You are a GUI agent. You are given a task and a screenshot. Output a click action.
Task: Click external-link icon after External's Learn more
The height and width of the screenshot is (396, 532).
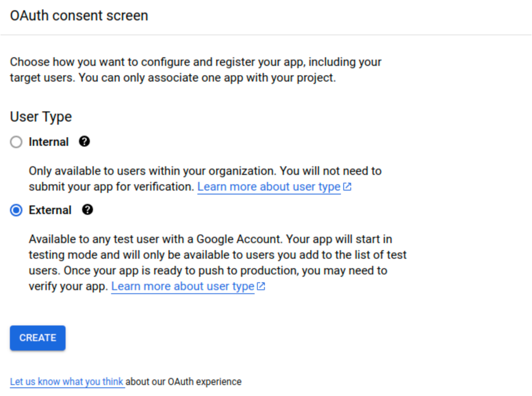coord(261,286)
